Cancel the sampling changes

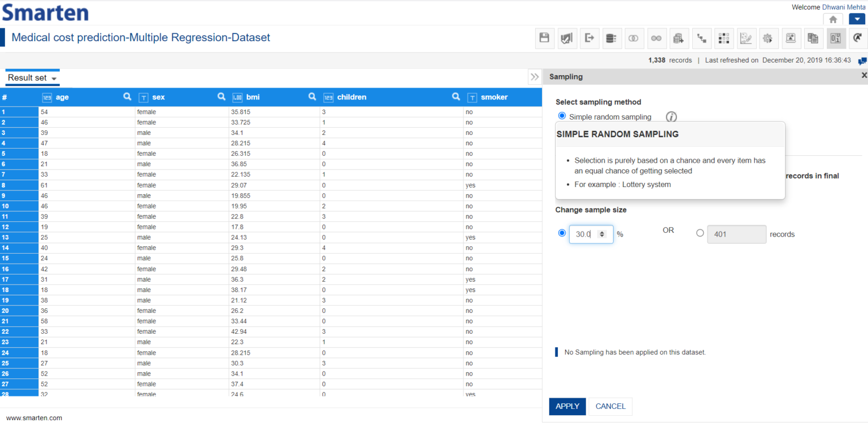click(610, 406)
